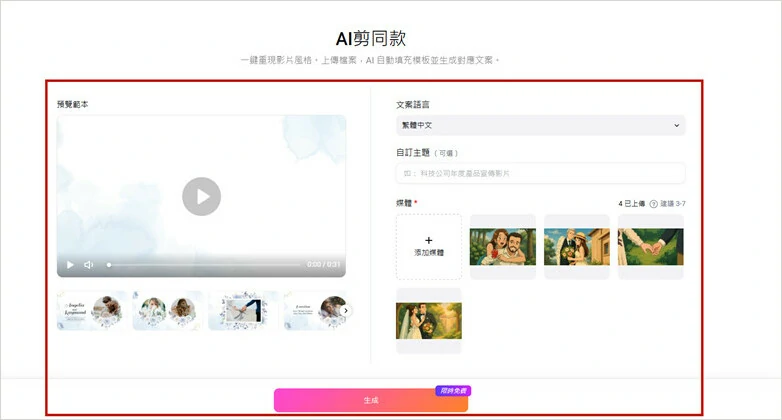Select the couple hugging media thumbnail
The image size is (782, 420).
503,246
